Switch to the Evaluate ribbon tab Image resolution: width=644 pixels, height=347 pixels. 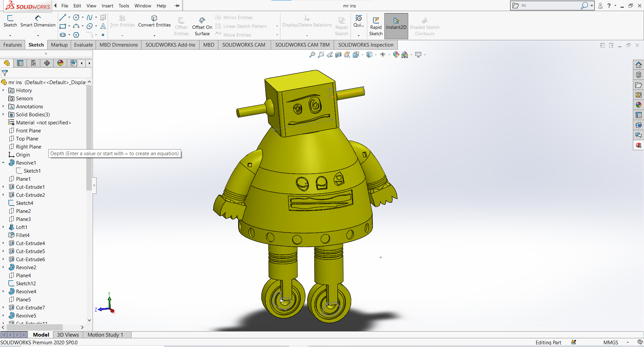(x=83, y=45)
